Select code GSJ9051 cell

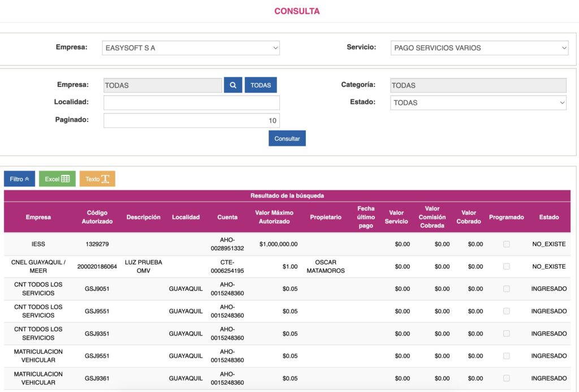coord(97,289)
